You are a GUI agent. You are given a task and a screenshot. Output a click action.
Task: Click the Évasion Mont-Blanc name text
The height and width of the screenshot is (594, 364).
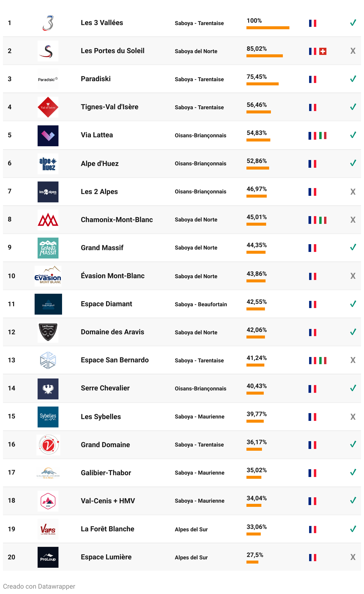pos(113,276)
